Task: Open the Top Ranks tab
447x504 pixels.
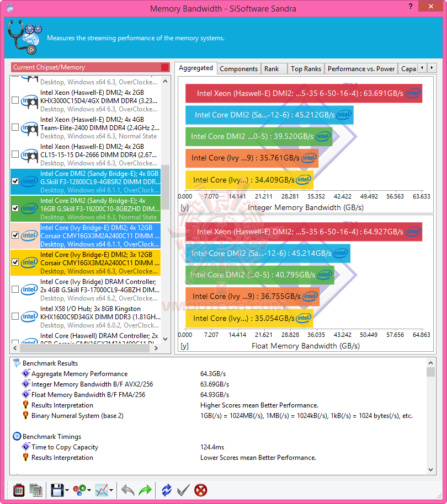Action: tap(306, 69)
